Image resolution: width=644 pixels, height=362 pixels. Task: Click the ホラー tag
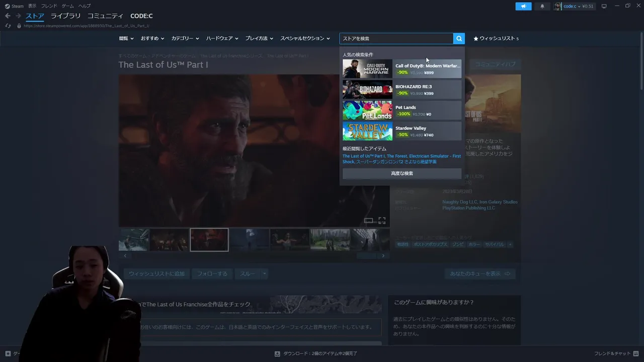pyautogui.click(x=474, y=244)
